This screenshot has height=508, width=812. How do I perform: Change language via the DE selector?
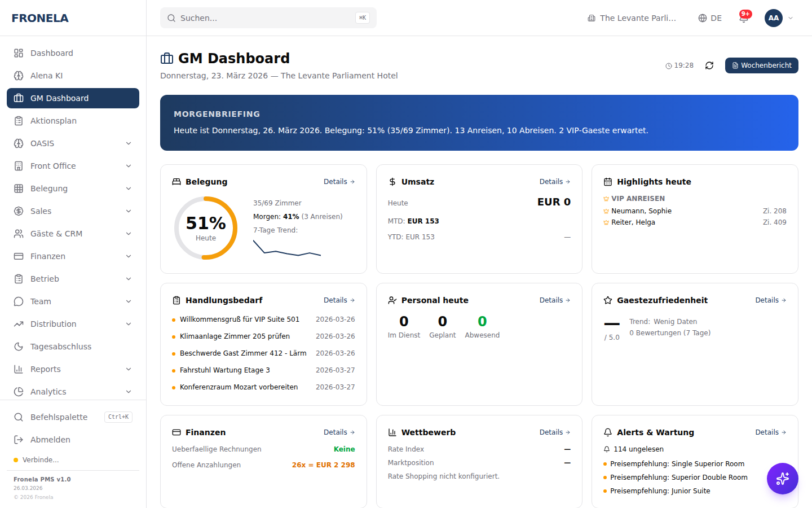coord(709,17)
